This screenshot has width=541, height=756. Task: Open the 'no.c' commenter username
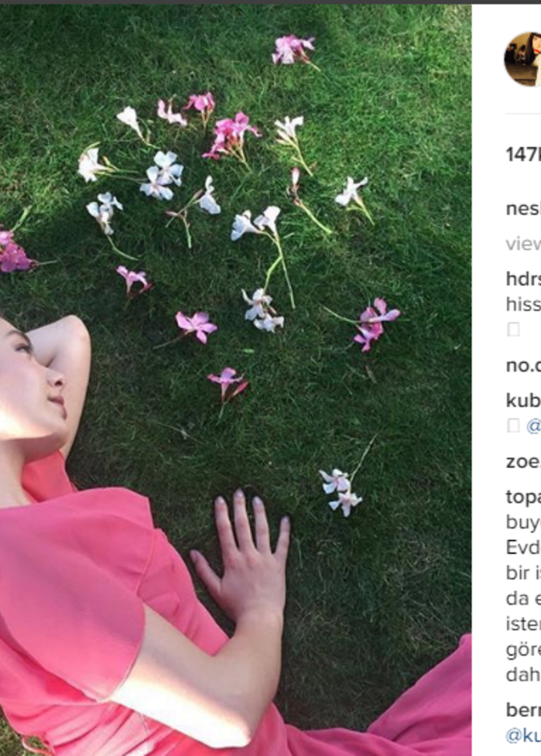[x=523, y=366]
